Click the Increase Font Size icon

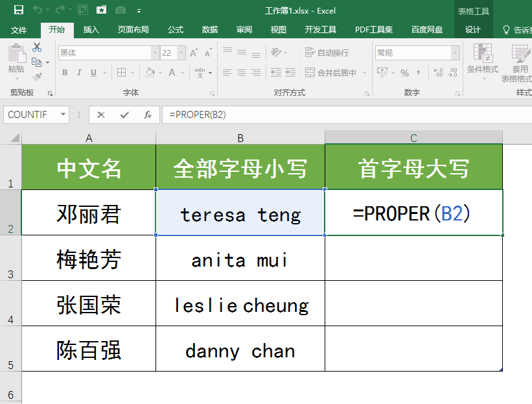click(x=194, y=53)
